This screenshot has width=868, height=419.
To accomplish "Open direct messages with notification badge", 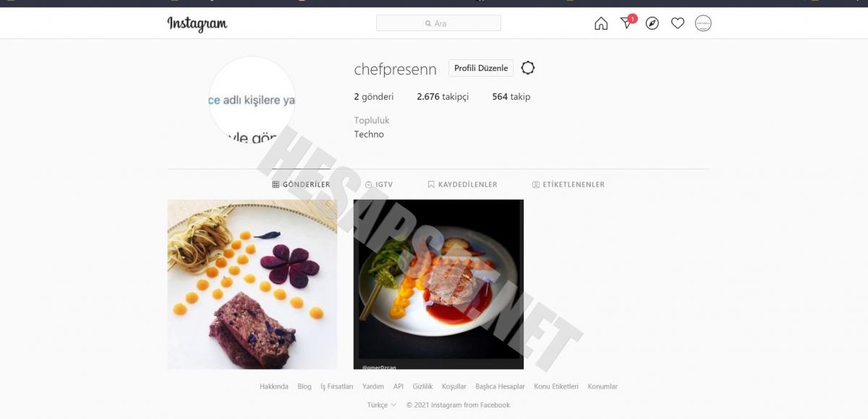I will [x=627, y=23].
